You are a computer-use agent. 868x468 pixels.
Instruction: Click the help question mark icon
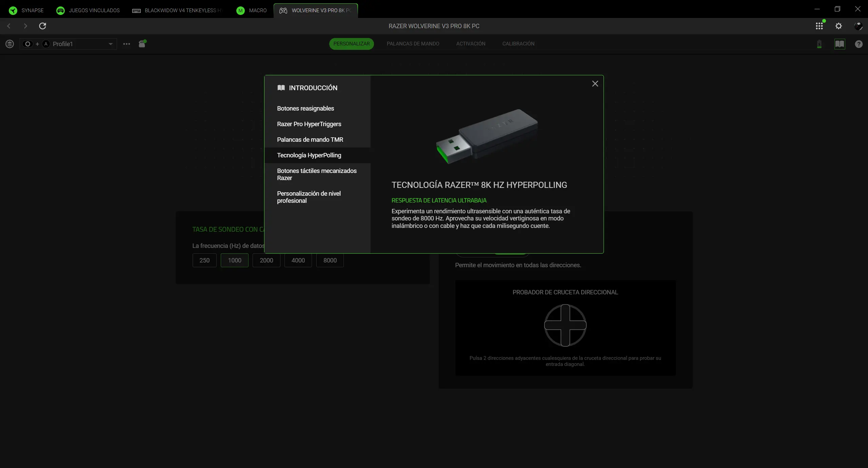[x=858, y=44]
